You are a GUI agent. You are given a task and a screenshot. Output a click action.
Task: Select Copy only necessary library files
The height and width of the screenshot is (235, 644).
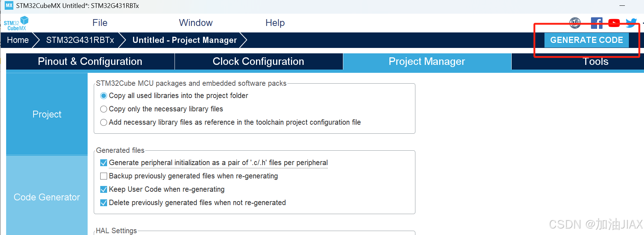(103, 109)
